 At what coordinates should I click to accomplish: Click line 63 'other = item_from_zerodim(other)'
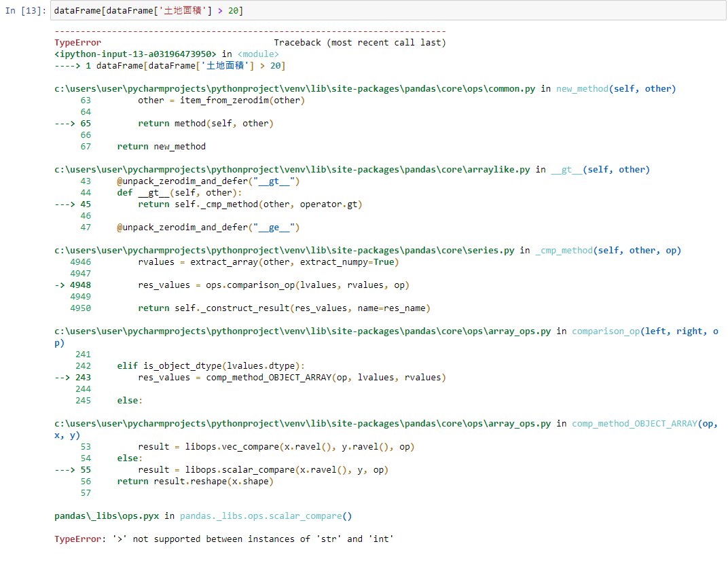[x=221, y=101]
